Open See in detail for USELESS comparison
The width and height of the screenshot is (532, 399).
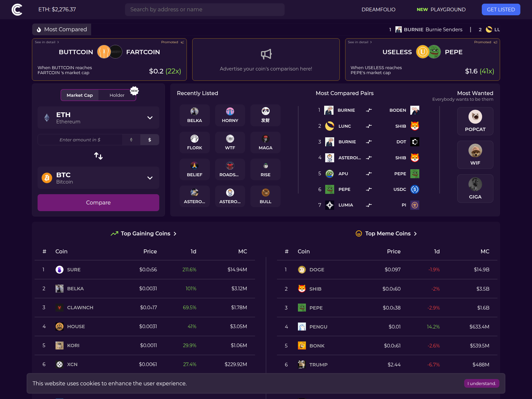(360, 42)
